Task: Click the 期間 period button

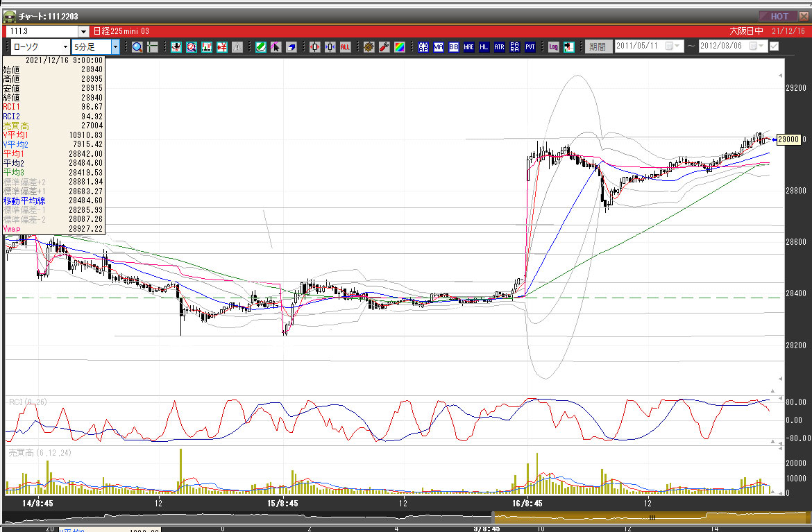Action: 598,46
